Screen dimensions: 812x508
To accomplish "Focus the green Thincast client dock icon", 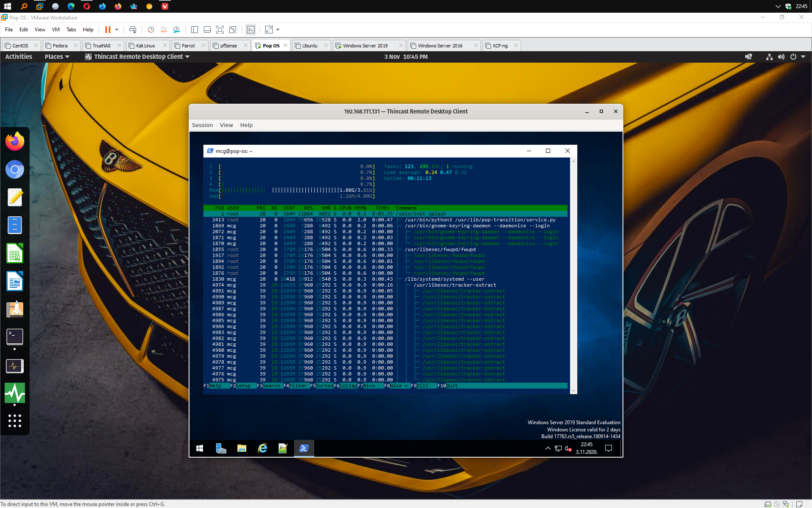I will point(15,393).
